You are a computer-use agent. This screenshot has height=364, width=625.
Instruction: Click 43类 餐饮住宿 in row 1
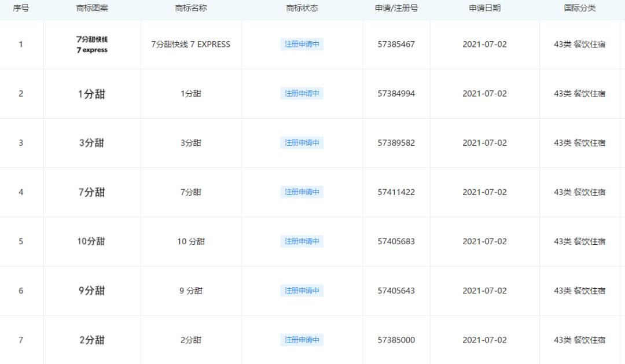click(579, 44)
